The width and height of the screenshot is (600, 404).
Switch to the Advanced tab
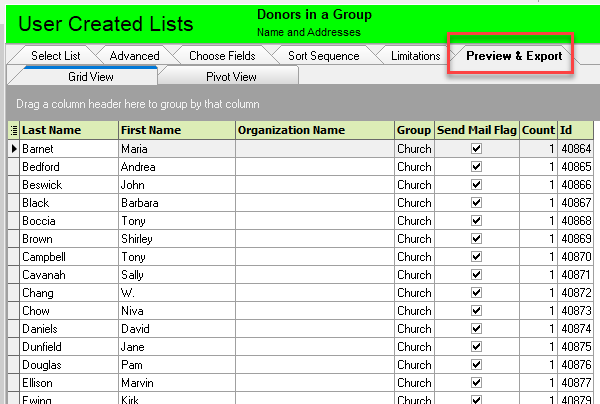pyautogui.click(x=134, y=56)
